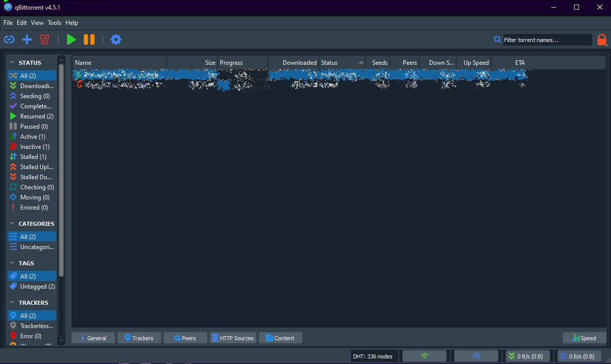The image size is (611, 364).
Task: Click the connection status globe in the status bar
Action: [424, 355]
